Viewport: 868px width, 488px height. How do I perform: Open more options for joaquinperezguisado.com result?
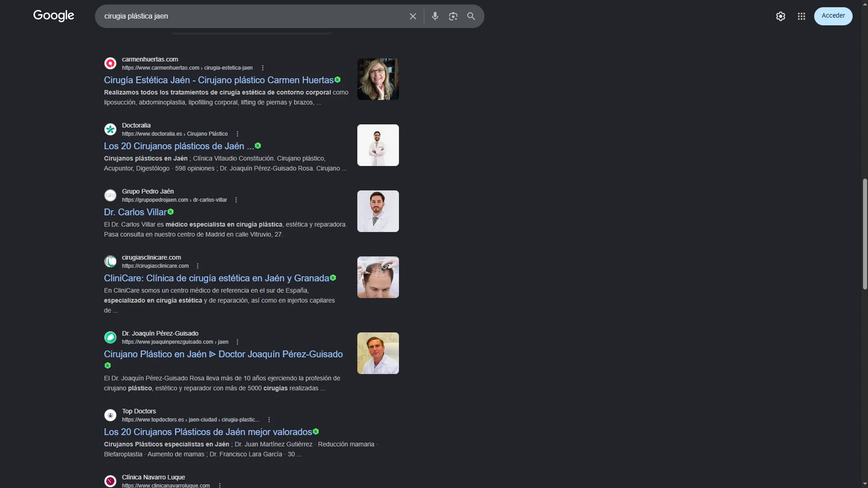point(237,342)
